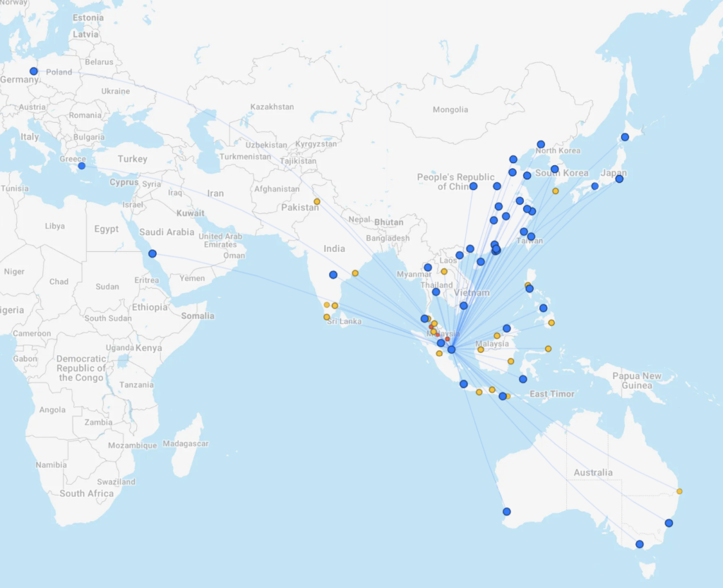Select the orange marker on Australia's east coast

click(679, 492)
